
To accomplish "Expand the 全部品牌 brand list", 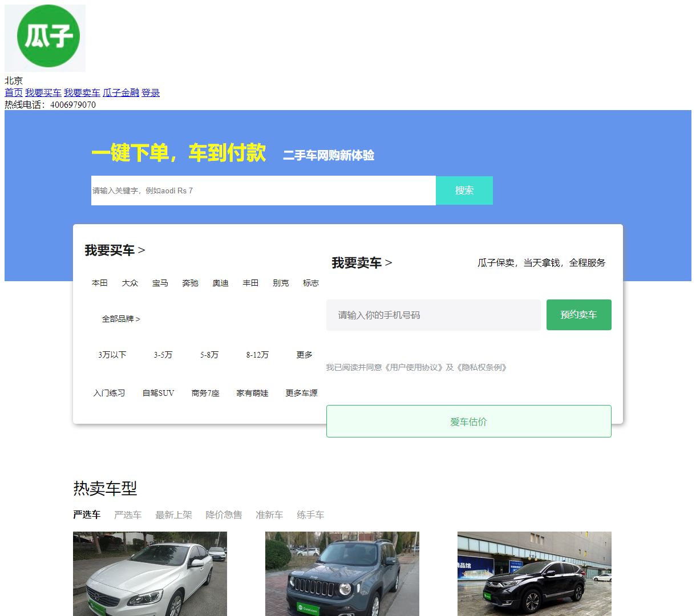I will [x=120, y=318].
